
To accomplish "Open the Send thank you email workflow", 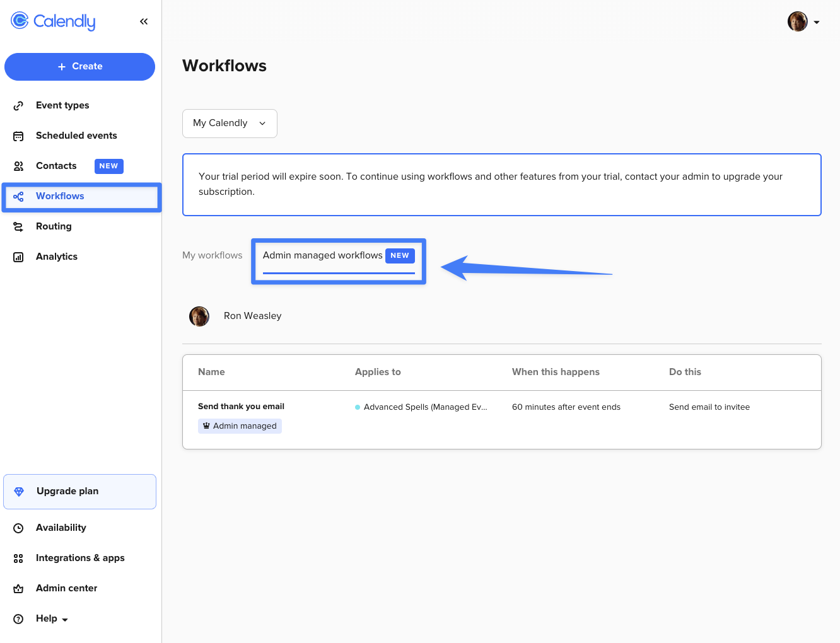I will 241,406.
